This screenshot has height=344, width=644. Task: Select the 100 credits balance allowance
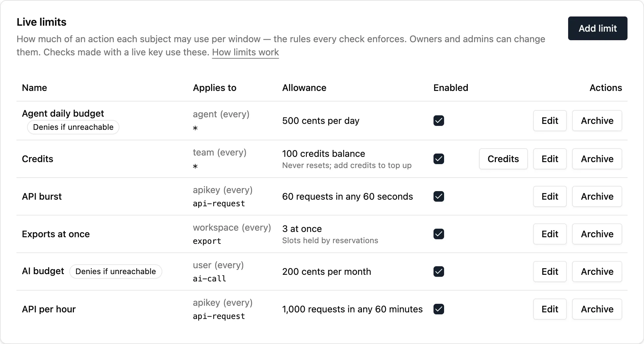pyautogui.click(x=324, y=154)
